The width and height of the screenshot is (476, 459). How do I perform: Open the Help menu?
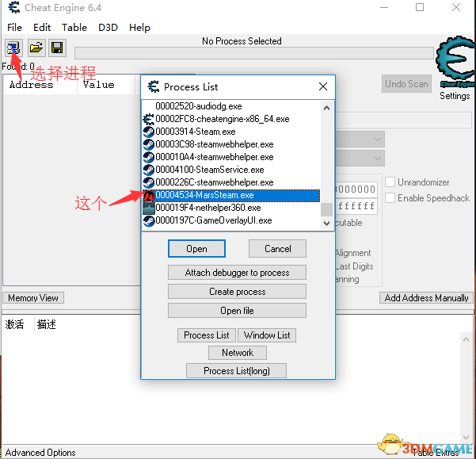(x=139, y=27)
